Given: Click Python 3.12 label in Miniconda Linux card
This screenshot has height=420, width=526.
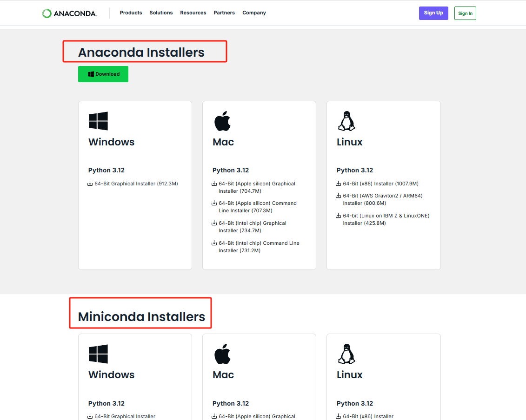Looking at the screenshot, I should [x=354, y=404].
